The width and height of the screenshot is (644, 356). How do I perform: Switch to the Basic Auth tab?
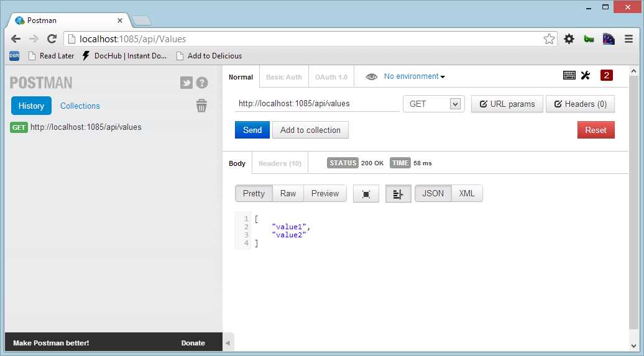[284, 77]
